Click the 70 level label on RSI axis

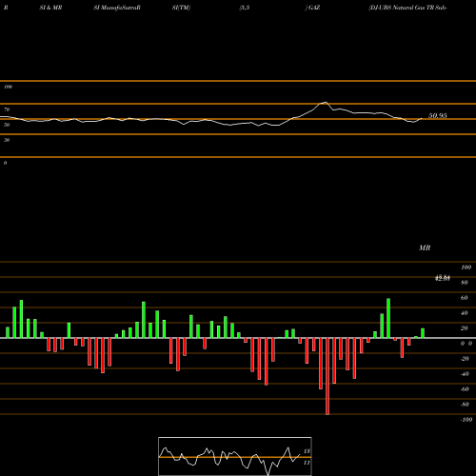click(7, 109)
